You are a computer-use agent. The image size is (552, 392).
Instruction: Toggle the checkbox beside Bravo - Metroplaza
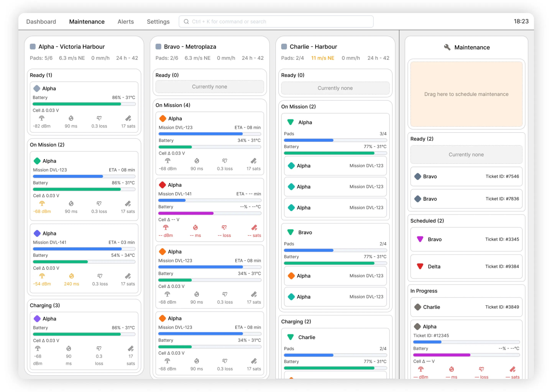tap(158, 47)
